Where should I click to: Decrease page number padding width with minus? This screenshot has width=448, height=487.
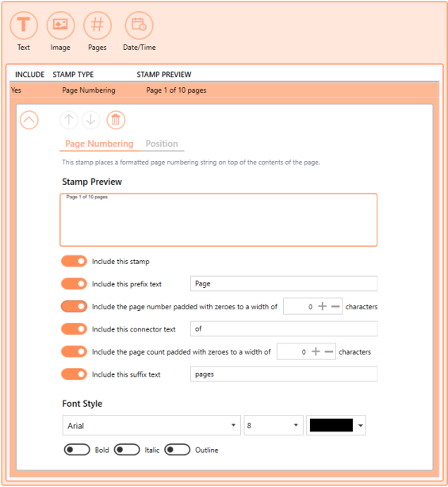pos(335,306)
